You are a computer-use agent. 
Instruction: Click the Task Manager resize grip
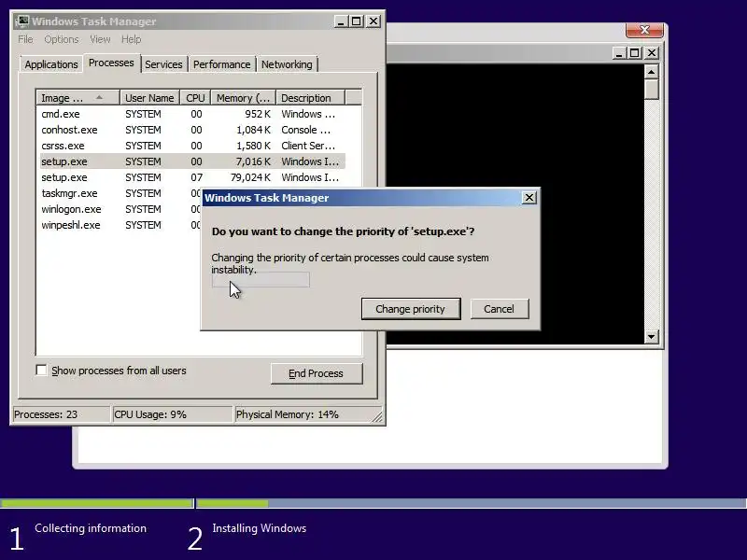coord(377,416)
